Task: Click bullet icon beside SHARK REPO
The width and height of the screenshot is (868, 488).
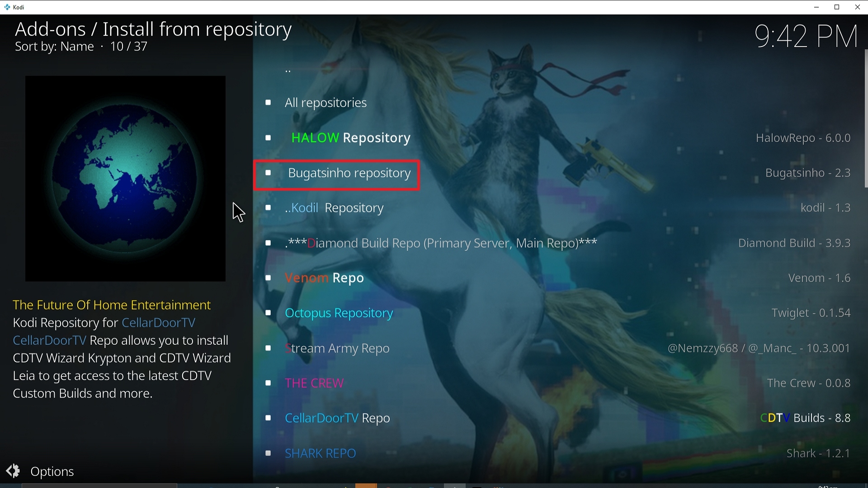Action: [x=268, y=453]
